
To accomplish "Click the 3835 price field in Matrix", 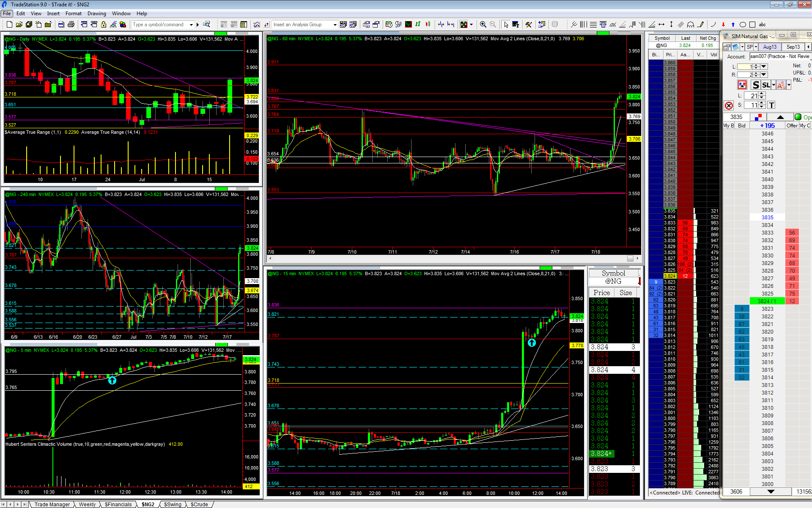I will click(736, 117).
